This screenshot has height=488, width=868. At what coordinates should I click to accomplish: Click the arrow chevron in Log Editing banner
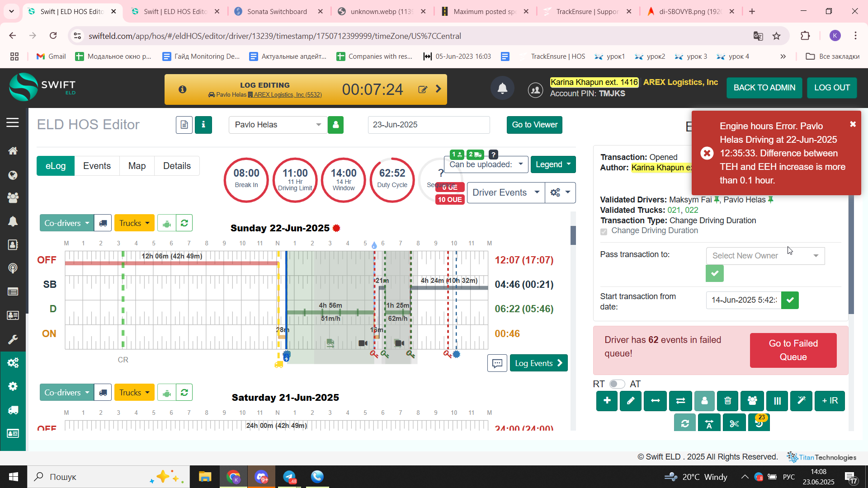pos(438,89)
